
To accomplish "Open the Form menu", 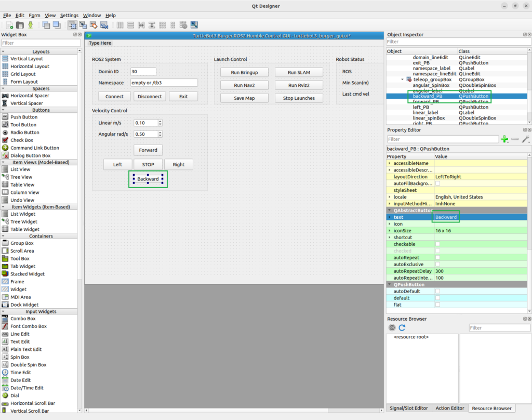I will pos(34,15).
